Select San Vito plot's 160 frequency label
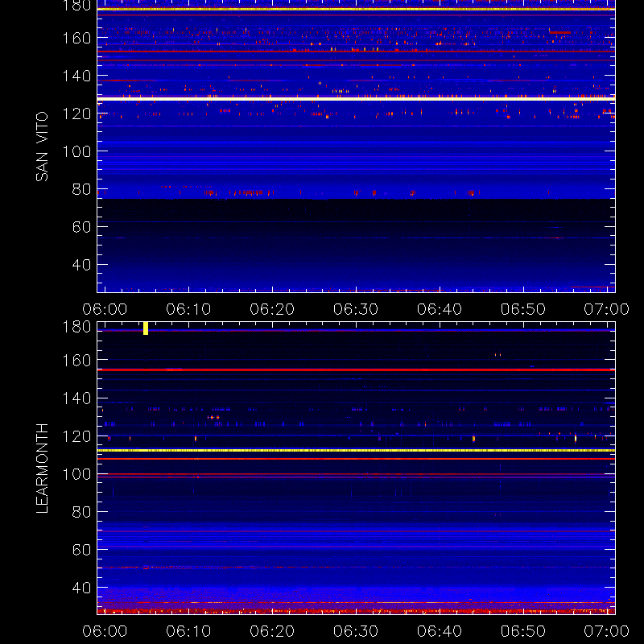 tap(76, 38)
